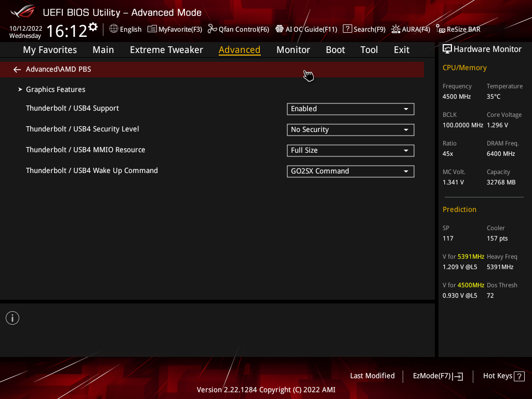Click the Hot Keys question mark icon
The height and width of the screenshot is (399, 532).
(519, 376)
